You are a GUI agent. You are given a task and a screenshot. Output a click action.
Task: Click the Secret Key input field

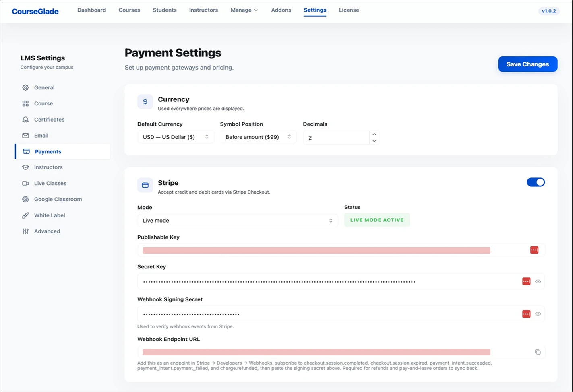click(x=341, y=281)
